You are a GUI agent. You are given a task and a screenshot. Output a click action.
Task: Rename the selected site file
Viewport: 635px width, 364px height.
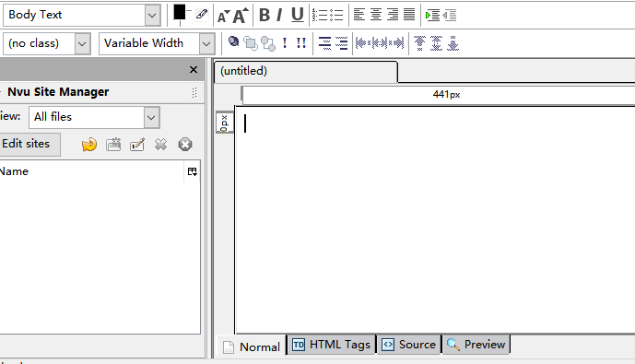point(137,145)
